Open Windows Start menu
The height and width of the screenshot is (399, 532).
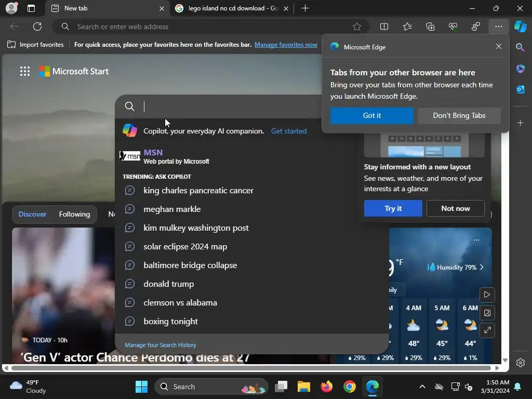141,387
